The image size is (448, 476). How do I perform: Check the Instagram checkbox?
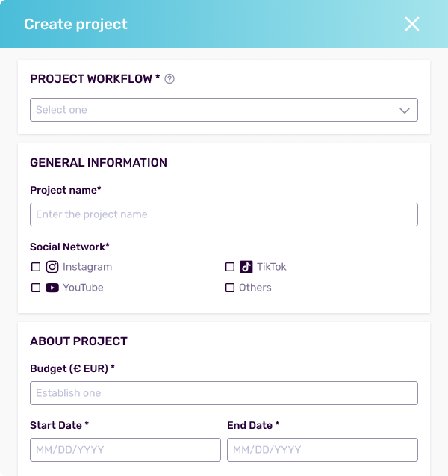click(36, 267)
